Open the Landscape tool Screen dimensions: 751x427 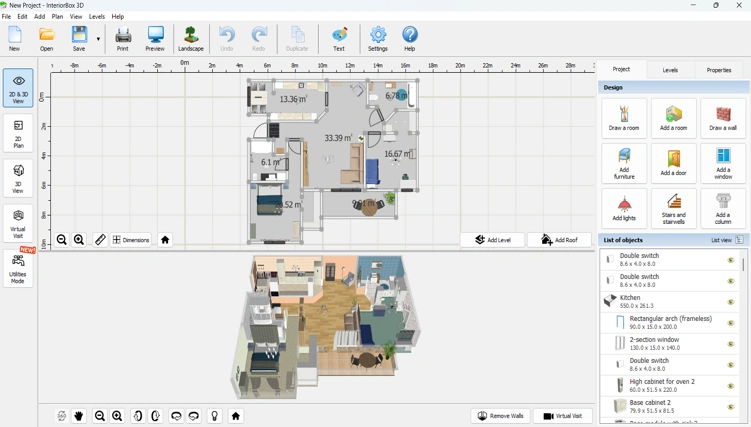coord(191,38)
